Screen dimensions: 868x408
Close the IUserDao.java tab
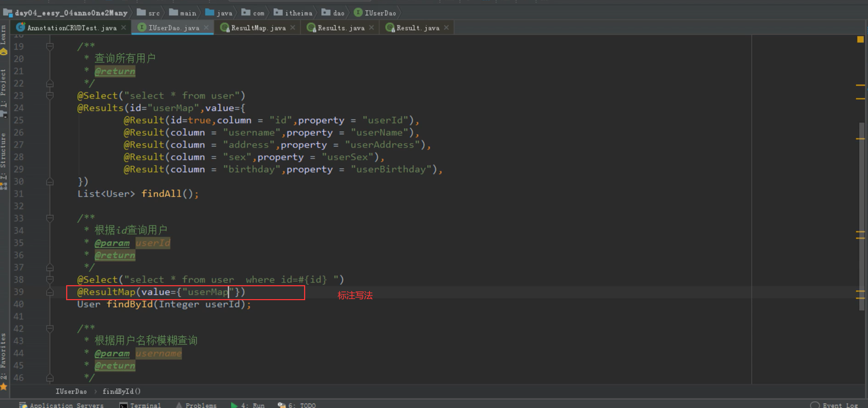click(206, 27)
